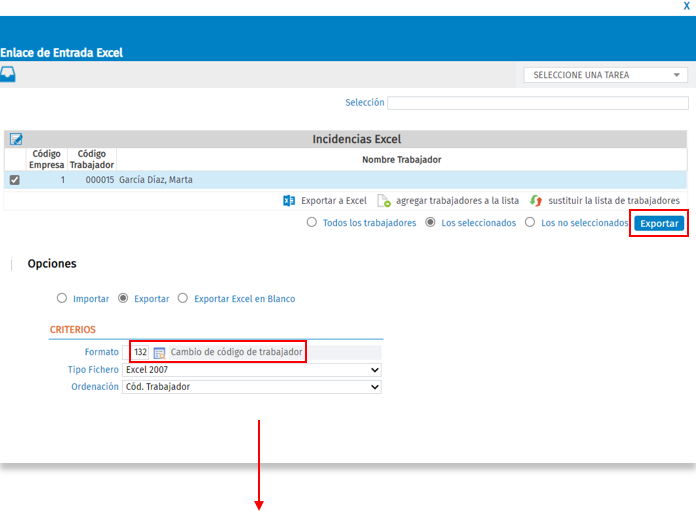Click the Cambio de código de trabajador field
The height and width of the screenshot is (518, 696).
(275, 352)
